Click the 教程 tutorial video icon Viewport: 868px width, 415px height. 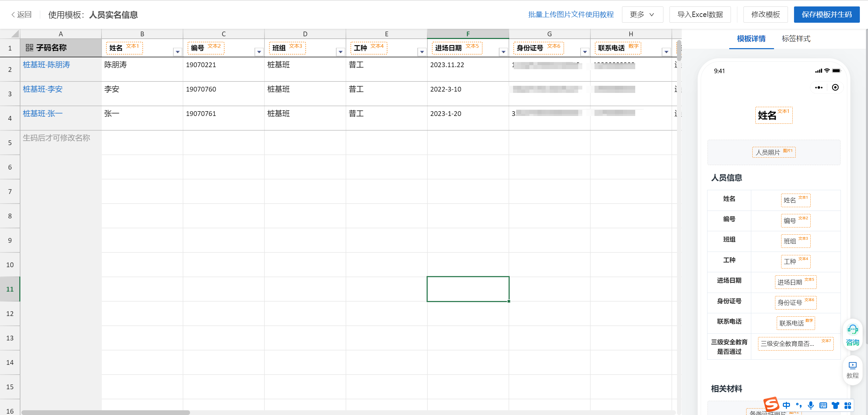[852, 370]
